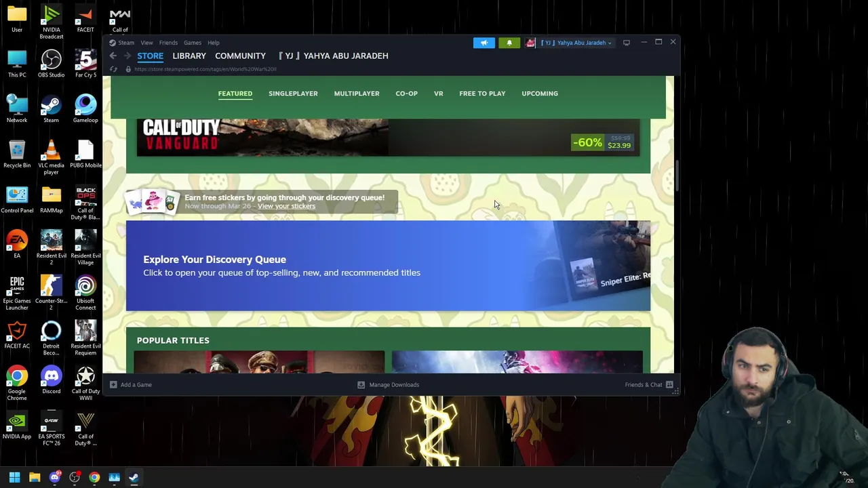Open the Steam announcements megaphone button
Viewport: 868px width, 488px height.
coord(484,43)
